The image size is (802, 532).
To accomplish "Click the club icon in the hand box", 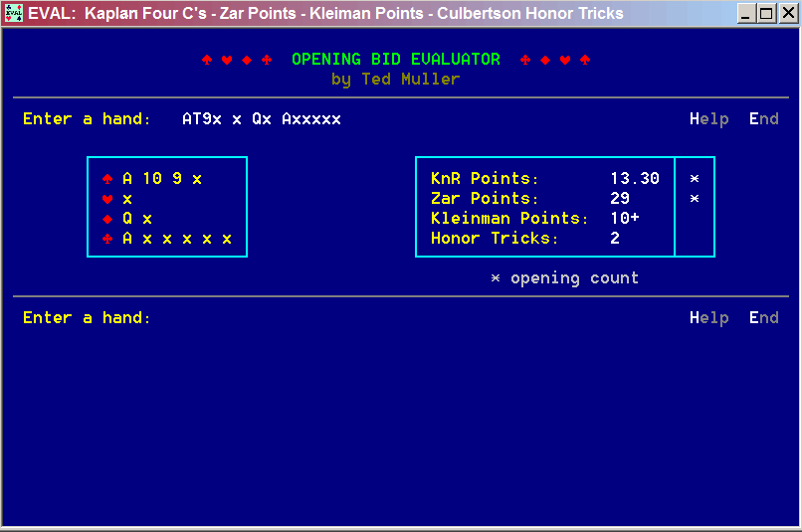I will tap(107, 239).
